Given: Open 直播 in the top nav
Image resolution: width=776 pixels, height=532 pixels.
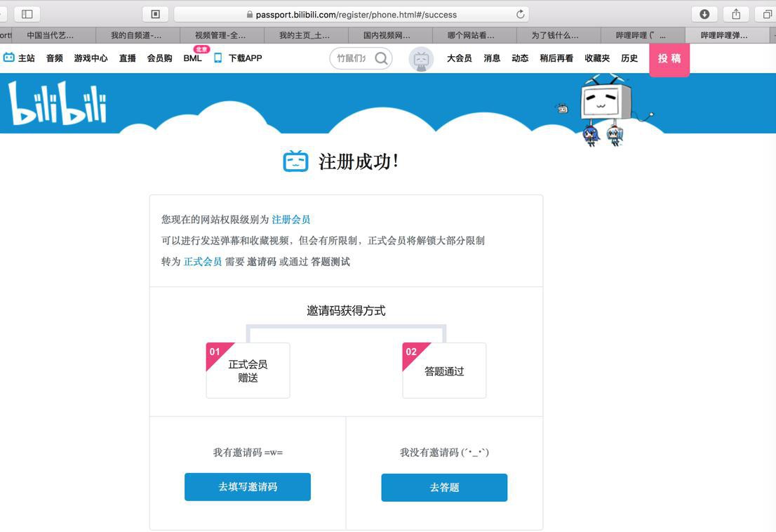Looking at the screenshot, I should tap(127, 58).
